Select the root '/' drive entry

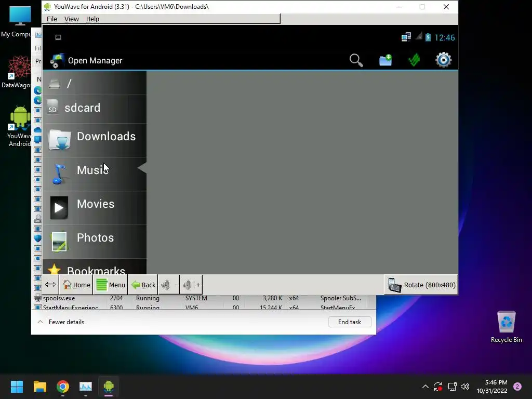click(95, 83)
